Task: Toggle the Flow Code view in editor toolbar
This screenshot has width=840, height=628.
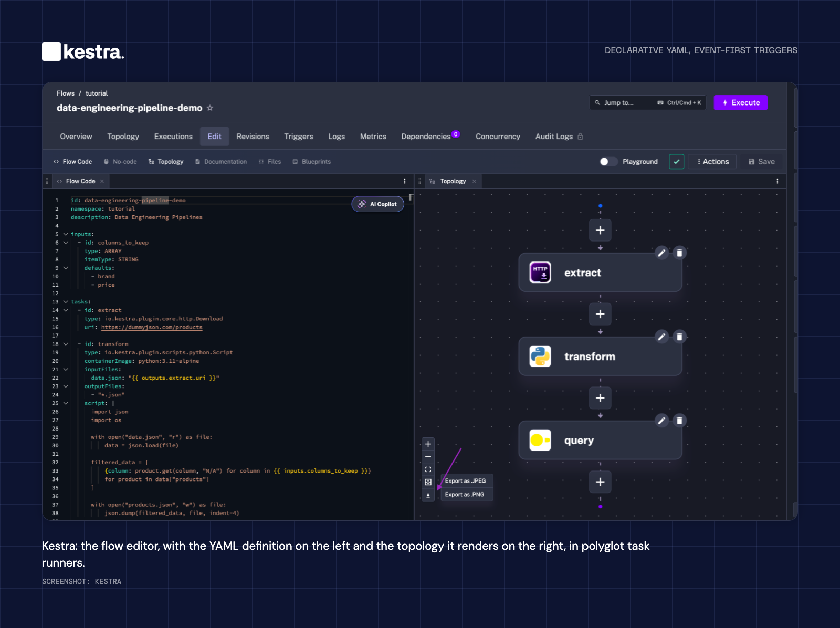Action: [72, 162]
